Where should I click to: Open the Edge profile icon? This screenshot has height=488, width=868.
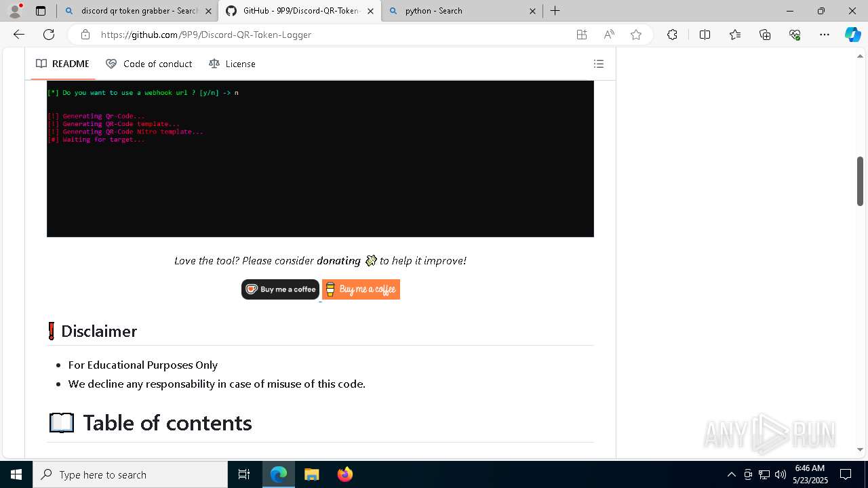pyautogui.click(x=14, y=11)
